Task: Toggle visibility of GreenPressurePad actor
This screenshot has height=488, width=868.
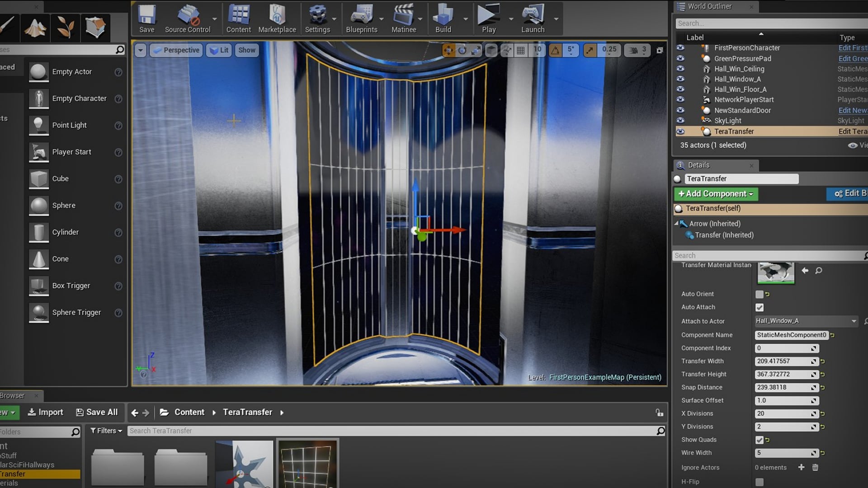Action: 680,58
